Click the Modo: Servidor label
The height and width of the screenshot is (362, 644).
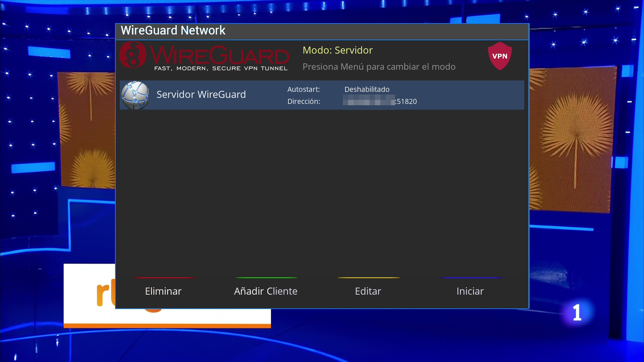click(337, 50)
